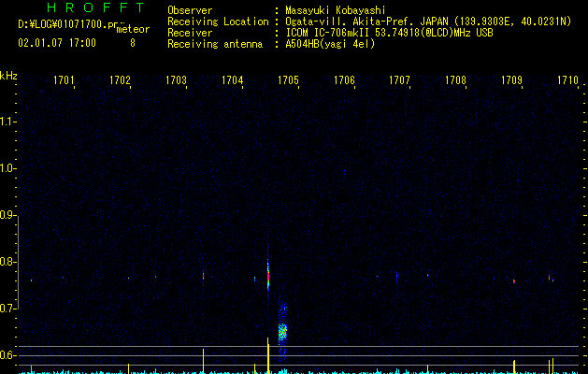Click the A504HB(yagi 4el) antenna text

point(330,44)
